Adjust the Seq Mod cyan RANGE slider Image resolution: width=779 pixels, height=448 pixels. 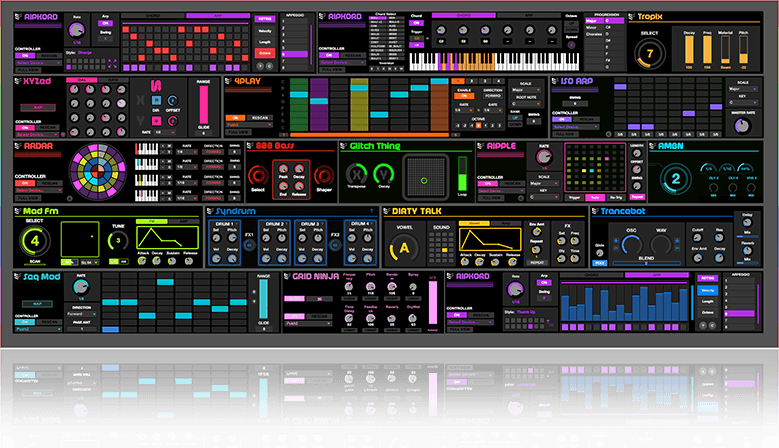tap(263, 299)
